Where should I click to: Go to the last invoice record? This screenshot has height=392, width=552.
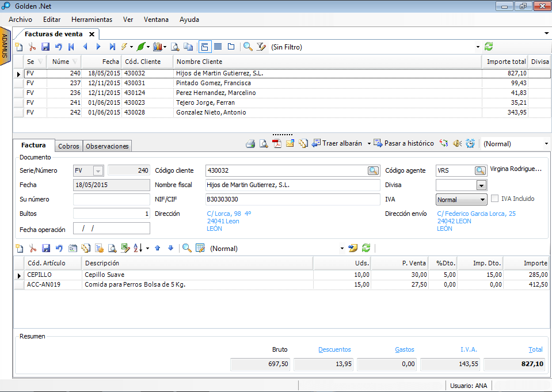[112, 47]
